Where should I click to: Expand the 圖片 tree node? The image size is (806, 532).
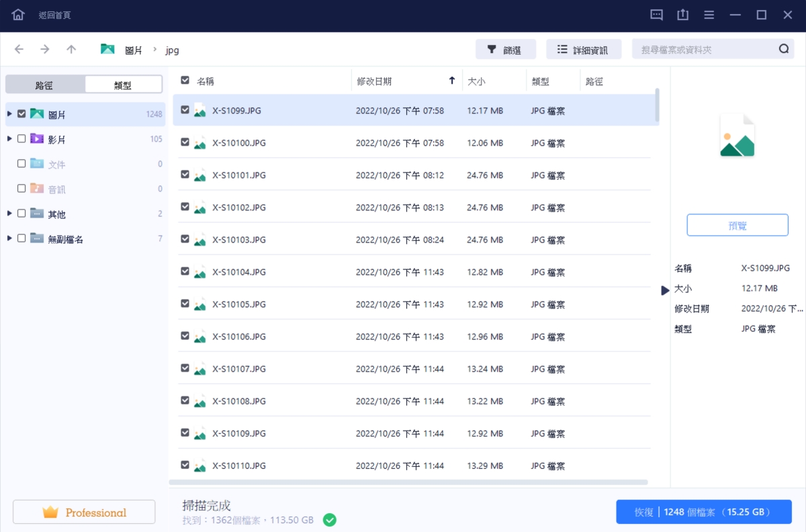[9, 114]
